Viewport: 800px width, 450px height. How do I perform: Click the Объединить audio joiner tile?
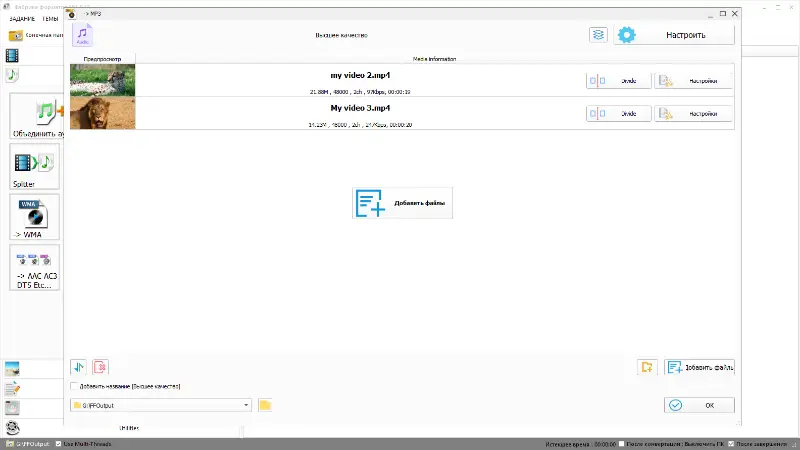tap(37, 116)
